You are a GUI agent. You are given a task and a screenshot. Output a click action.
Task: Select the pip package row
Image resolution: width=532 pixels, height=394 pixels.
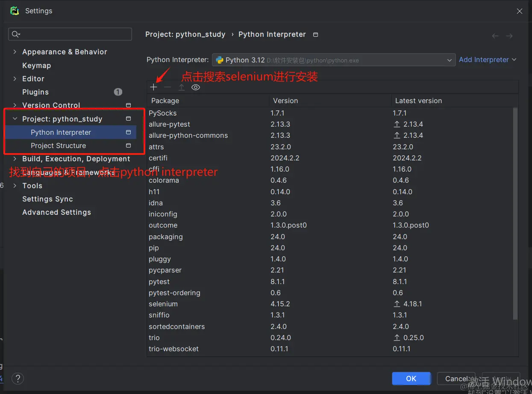pyautogui.click(x=329, y=248)
